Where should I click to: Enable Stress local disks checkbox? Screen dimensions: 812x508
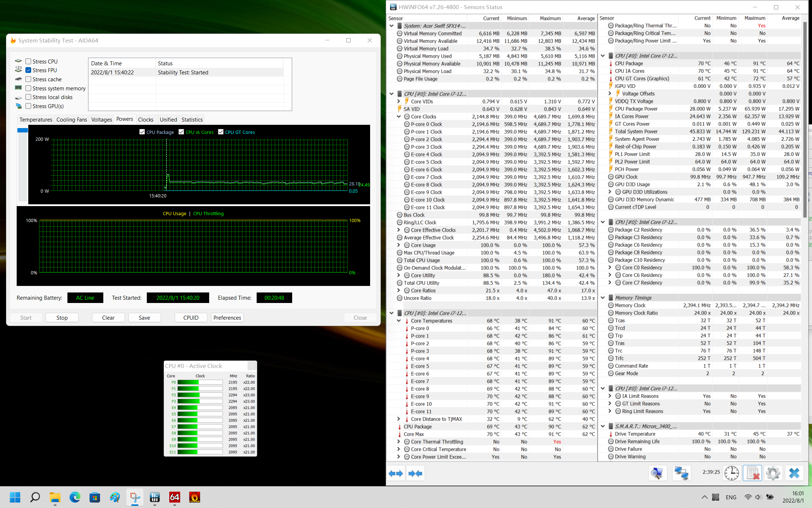pyautogui.click(x=28, y=97)
